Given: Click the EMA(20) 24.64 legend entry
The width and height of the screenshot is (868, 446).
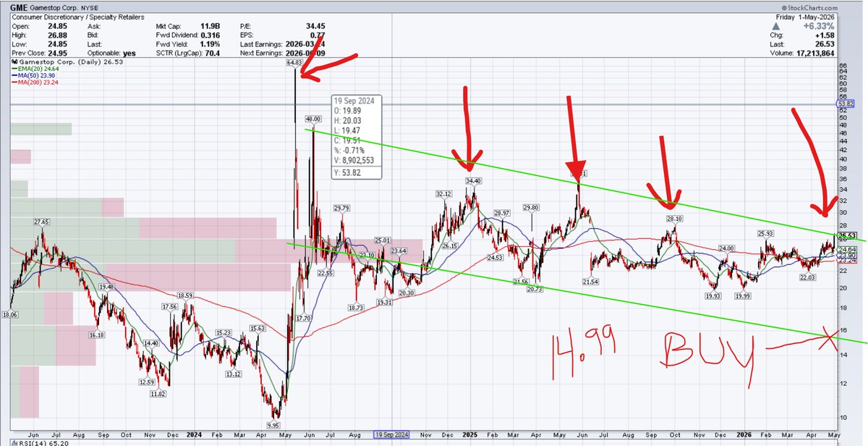Looking at the screenshot, I should [x=34, y=69].
